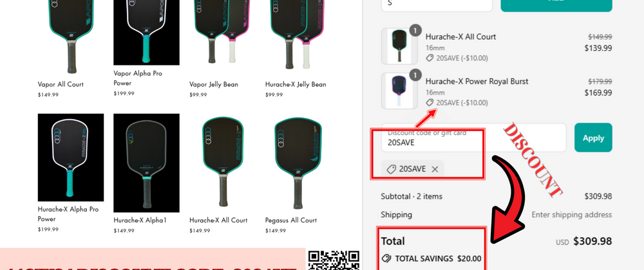Screen dimensions: 644x270
Task: Open the Hurache-X All Court product image
Action: 222,163
